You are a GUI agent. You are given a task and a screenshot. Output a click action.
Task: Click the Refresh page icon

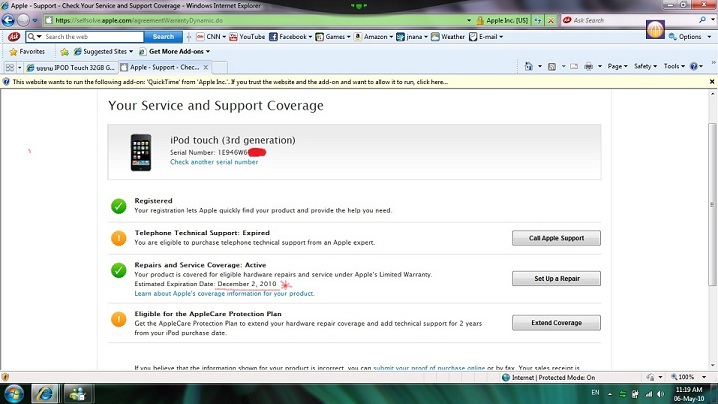(536, 20)
